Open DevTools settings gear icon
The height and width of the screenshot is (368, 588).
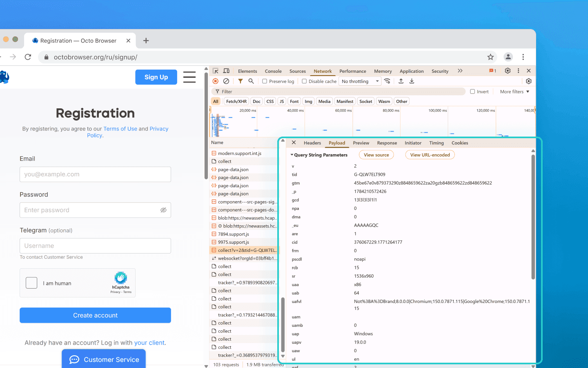508,71
